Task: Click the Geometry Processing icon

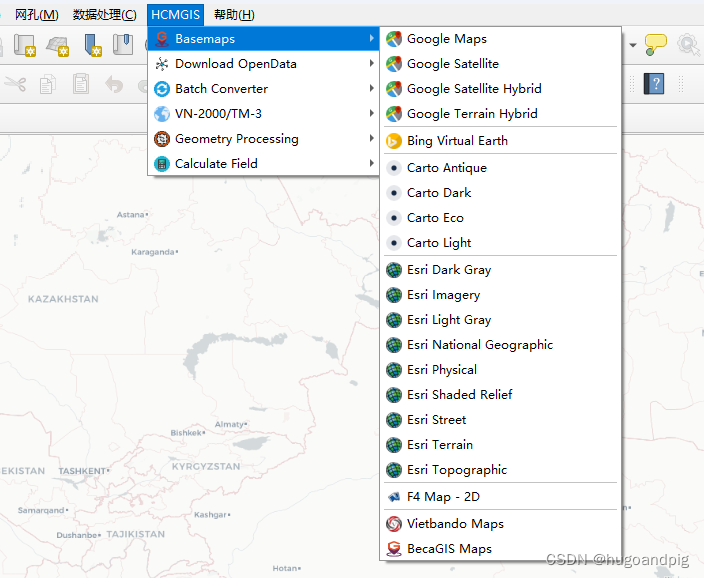Action: pos(162,139)
